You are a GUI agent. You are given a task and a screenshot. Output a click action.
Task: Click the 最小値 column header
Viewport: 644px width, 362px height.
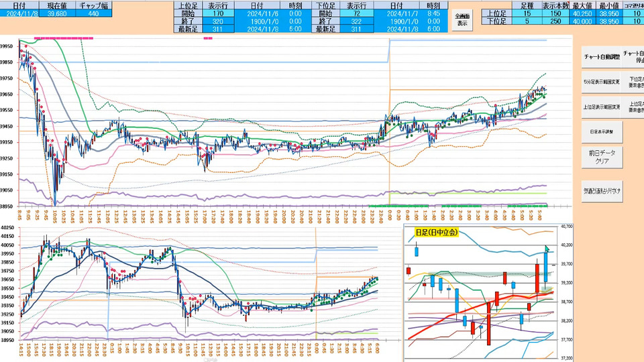tap(608, 6)
